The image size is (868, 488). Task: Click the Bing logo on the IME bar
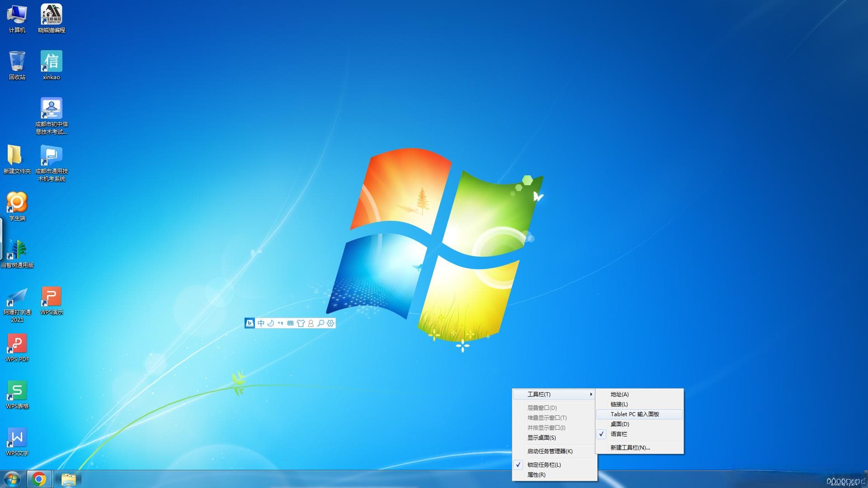[250, 323]
